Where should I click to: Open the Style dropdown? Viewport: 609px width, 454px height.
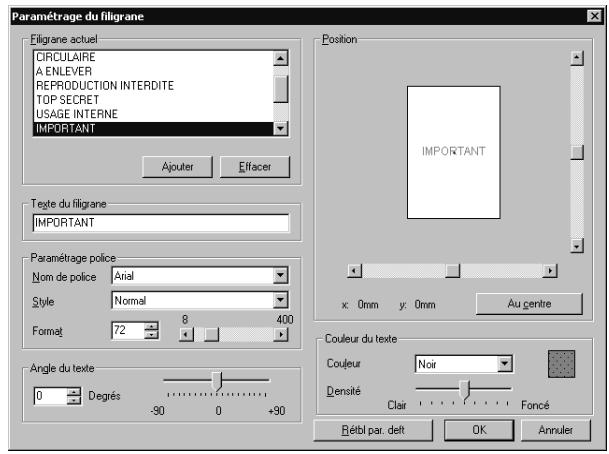pos(280,300)
